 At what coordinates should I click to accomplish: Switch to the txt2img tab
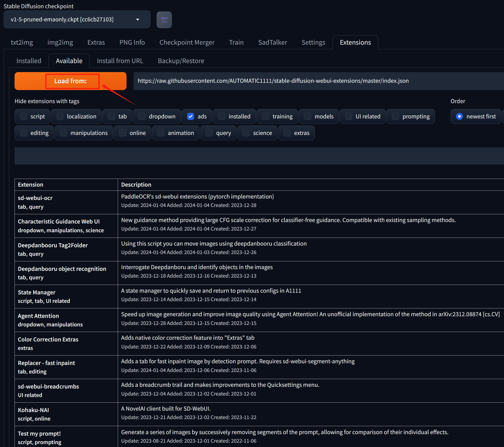click(22, 42)
